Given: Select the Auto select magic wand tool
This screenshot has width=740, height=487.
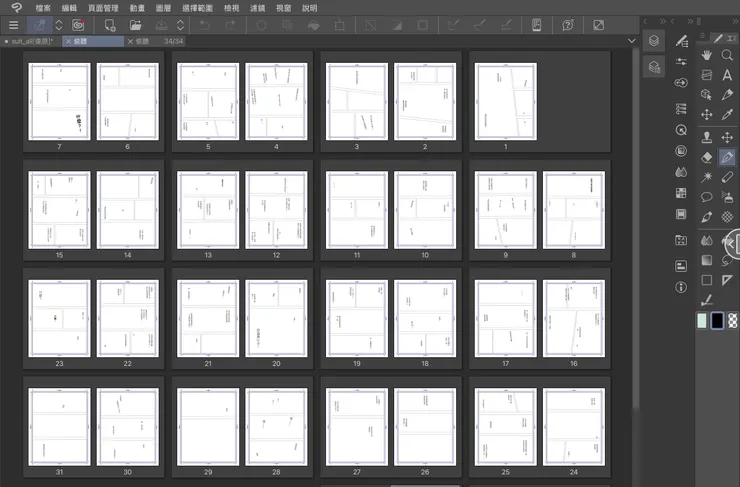Looking at the screenshot, I should point(706,177).
